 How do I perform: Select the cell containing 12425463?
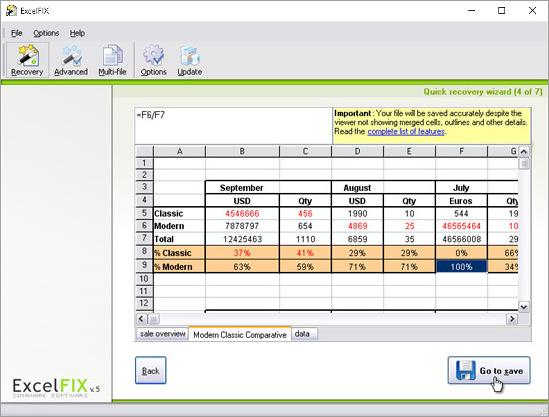242,239
